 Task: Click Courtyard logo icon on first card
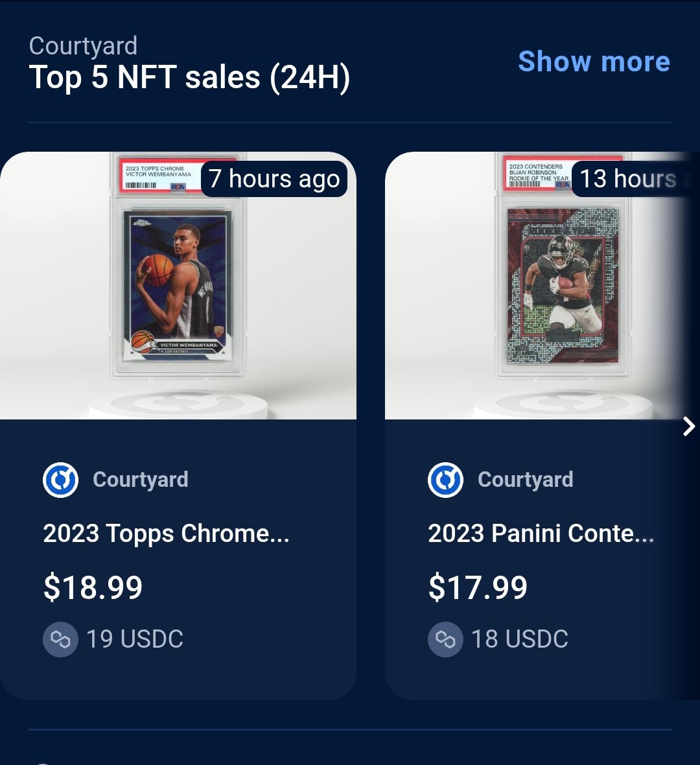click(60, 480)
